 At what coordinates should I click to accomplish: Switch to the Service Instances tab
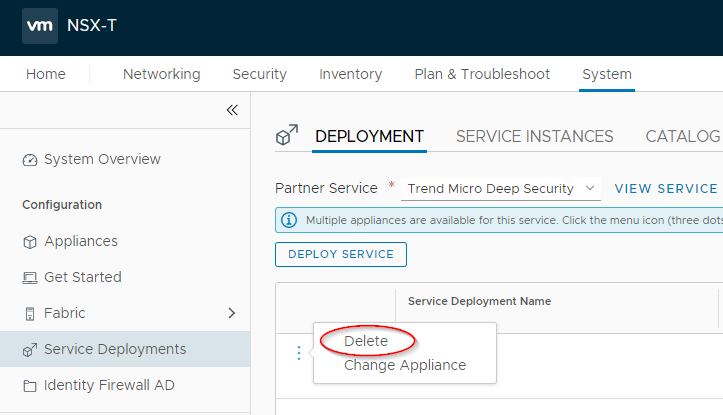click(534, 136)
